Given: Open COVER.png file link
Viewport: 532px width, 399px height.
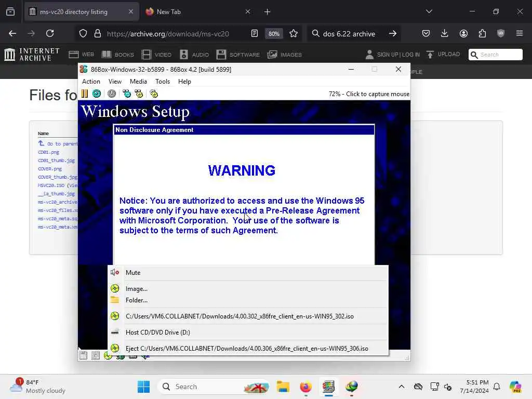Looking at the screenshot, I should [50, 169].
